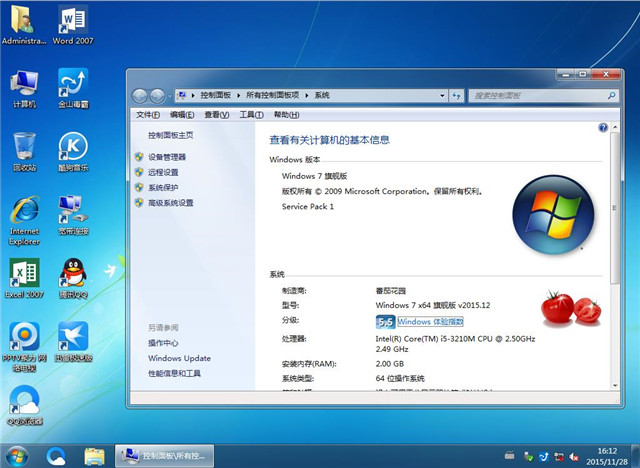Image resolution: width=640 pixels, height=468 pixels.
Task: Open 系统保护 from the sidebar
Action: click(163, 187)
